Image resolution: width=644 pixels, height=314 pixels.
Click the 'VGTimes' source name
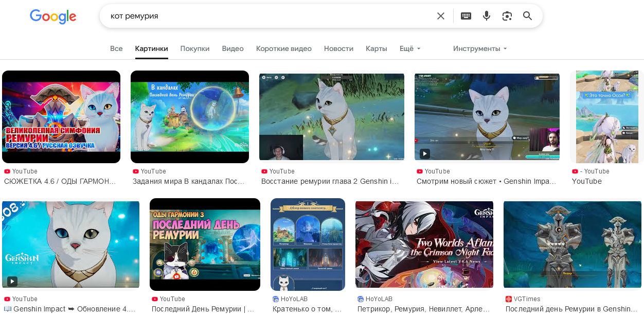[527, 299]
